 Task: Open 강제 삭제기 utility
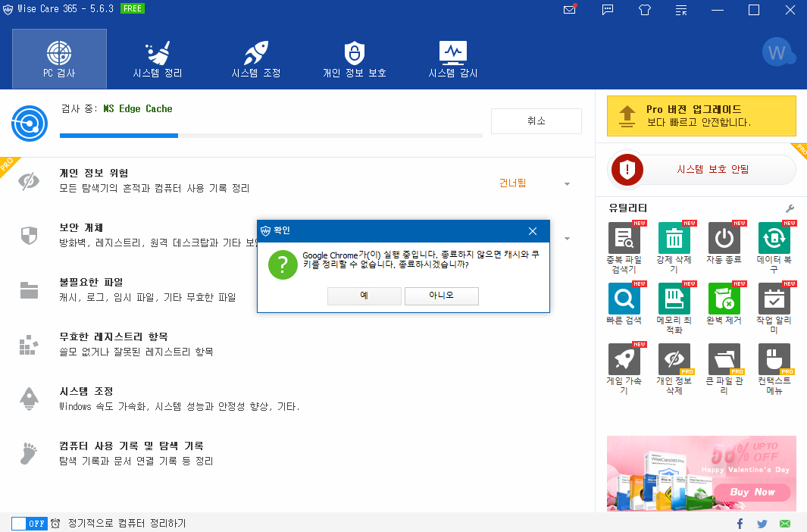tap(674, 248)
